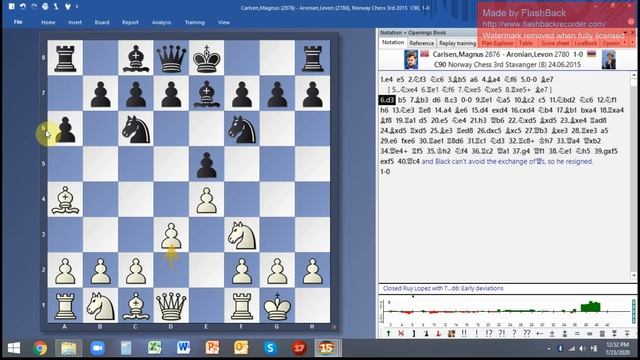The image size is (640, 360).
Task: Click Aronian,Levon name in game header
Action: pos(528,54)
